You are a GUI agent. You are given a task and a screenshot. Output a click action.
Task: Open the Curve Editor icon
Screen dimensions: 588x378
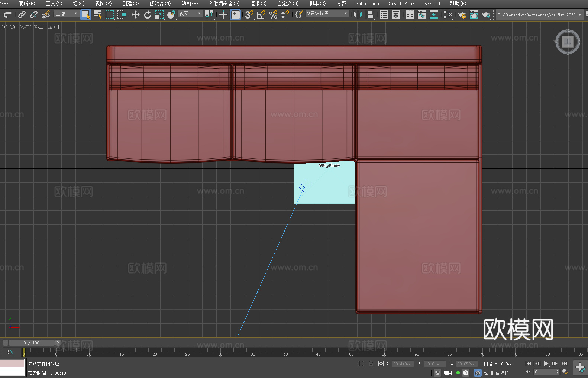click(x=422, y=14)
